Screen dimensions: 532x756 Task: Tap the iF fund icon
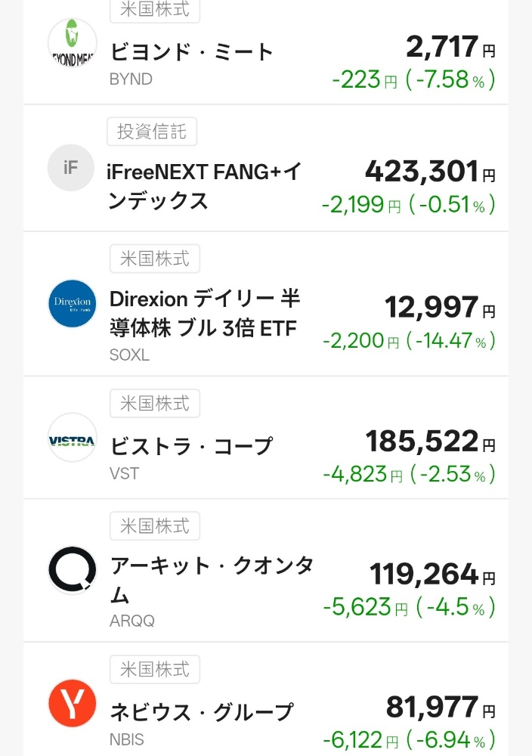(71, 168)
